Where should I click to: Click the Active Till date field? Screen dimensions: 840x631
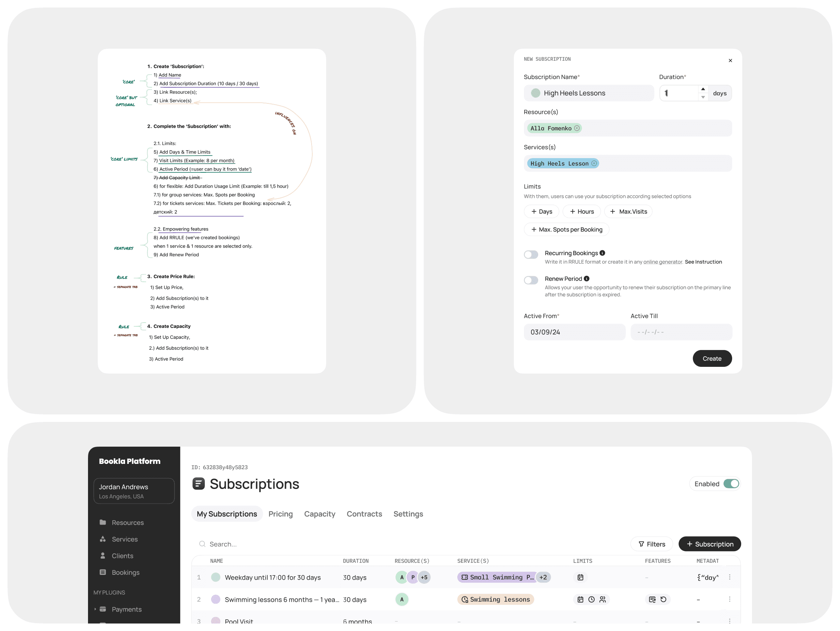pos(681,332)
